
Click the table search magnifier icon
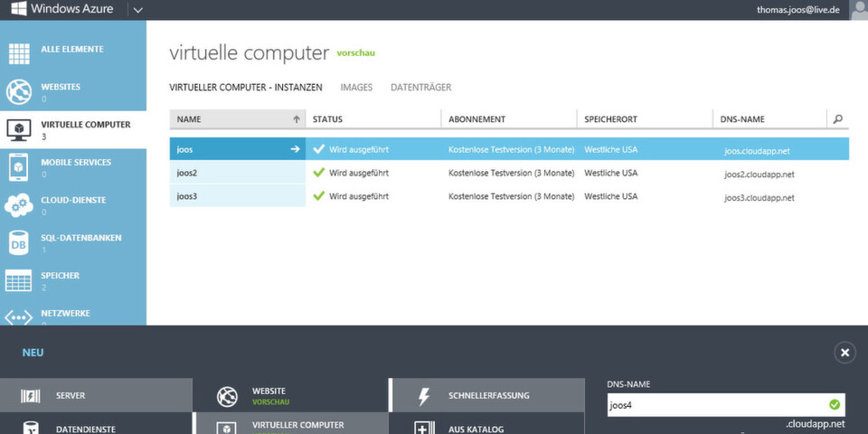(x=837, y=119)
